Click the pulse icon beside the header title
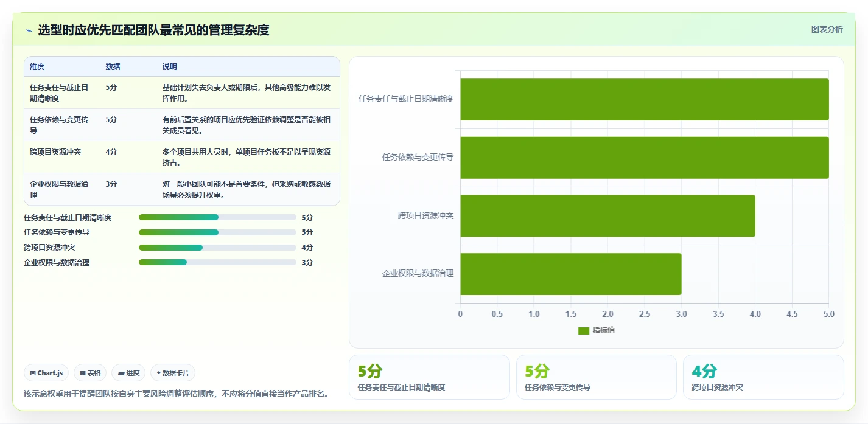The width and height of the screenshot is (868, 424). coord(29,30)
